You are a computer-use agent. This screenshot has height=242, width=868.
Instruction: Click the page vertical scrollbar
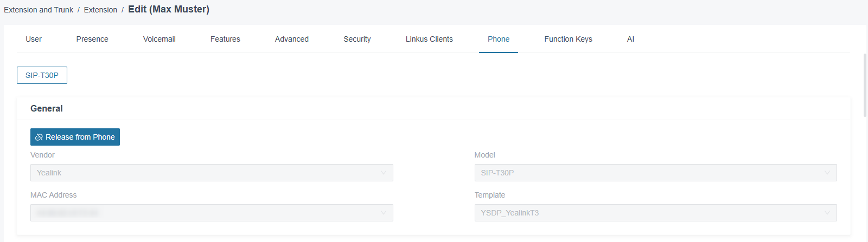(865, 86)
